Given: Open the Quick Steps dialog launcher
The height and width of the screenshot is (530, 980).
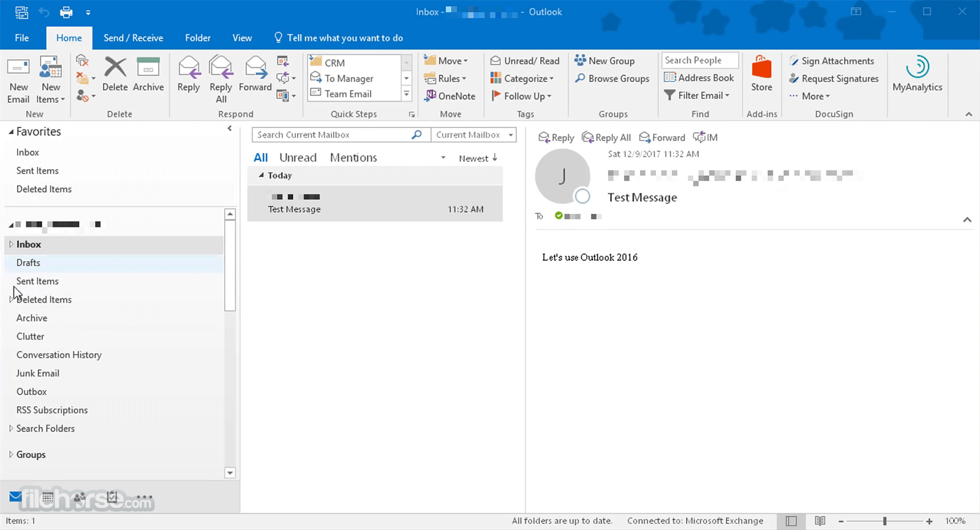Looking at the screenshot, I should [412, 115].
